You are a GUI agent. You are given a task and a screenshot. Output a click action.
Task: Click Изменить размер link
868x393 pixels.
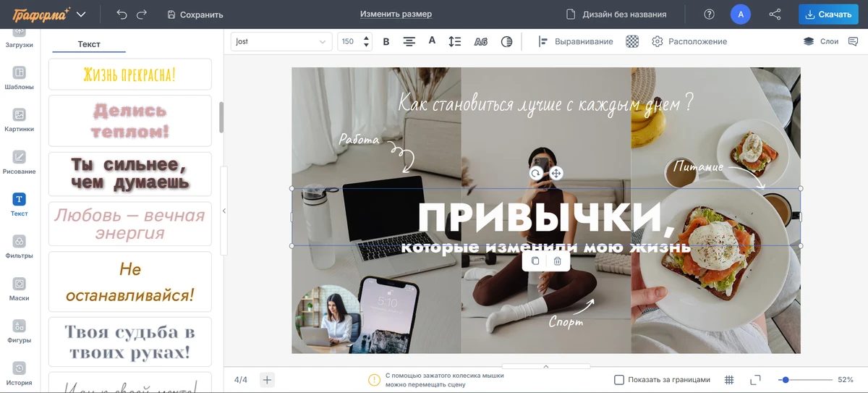396,14
